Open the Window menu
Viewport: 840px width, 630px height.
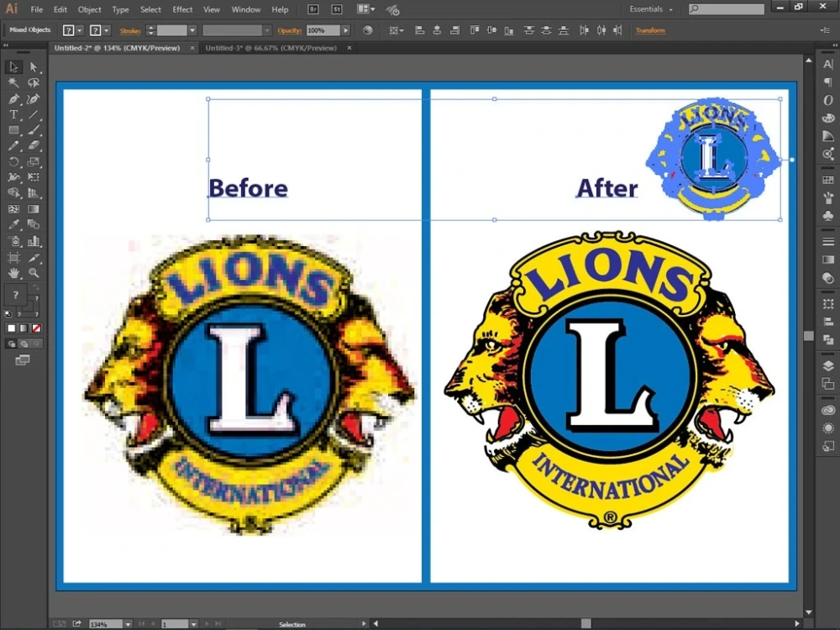[246, 9]
